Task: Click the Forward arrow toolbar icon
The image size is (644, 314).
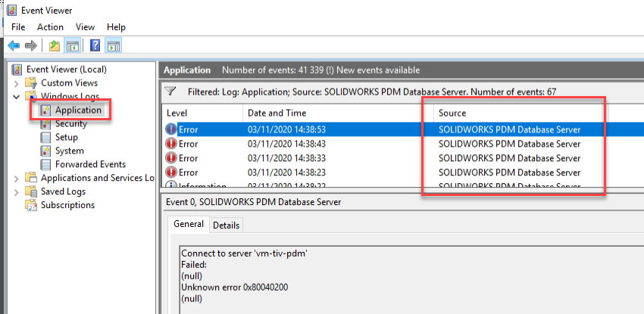Action: pos(31,45)
